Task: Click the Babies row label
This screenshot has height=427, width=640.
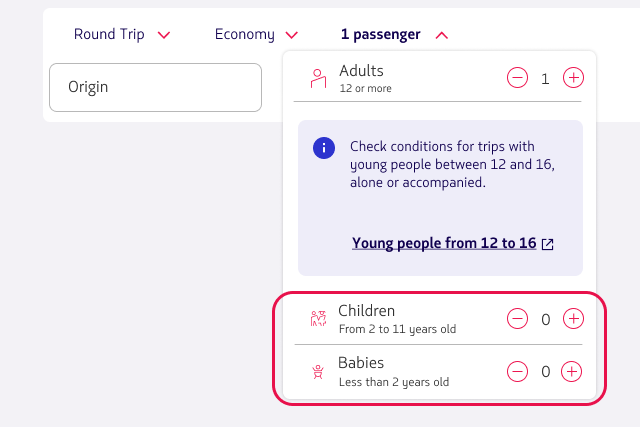Action: (361, 363)
